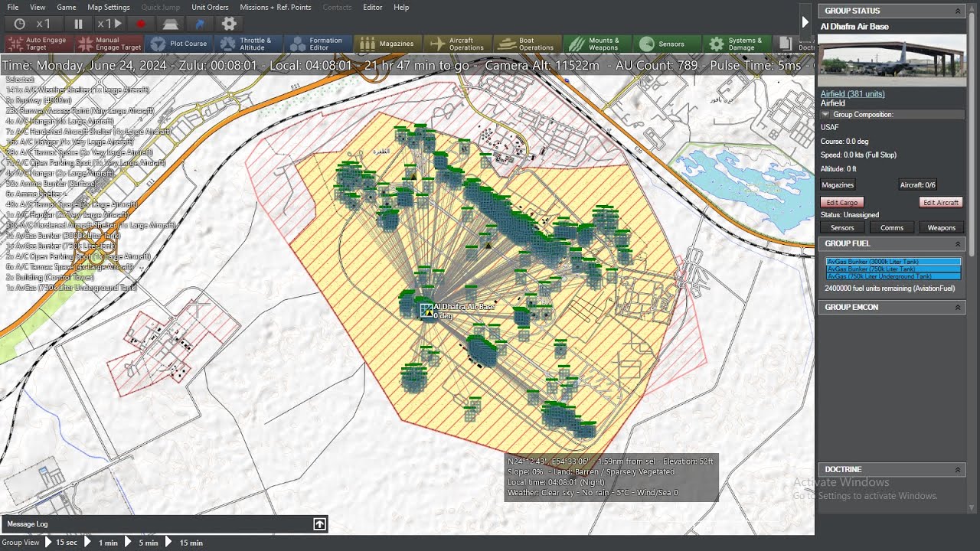Click the Plot Course button
This screenshot has width=980, height=551.
pos(179,44)
